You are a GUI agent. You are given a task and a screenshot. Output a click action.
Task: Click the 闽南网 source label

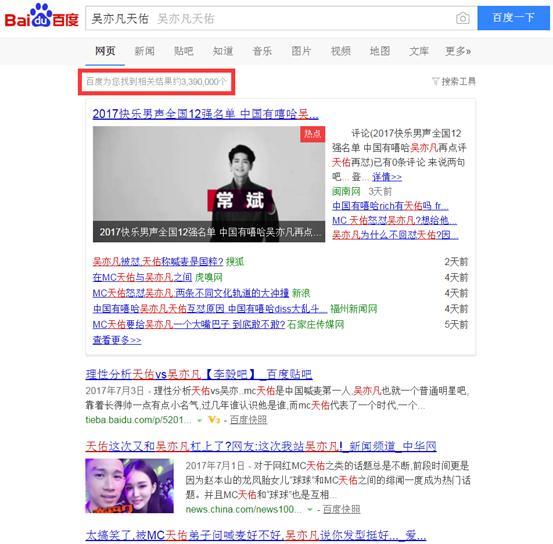[346, 191]
